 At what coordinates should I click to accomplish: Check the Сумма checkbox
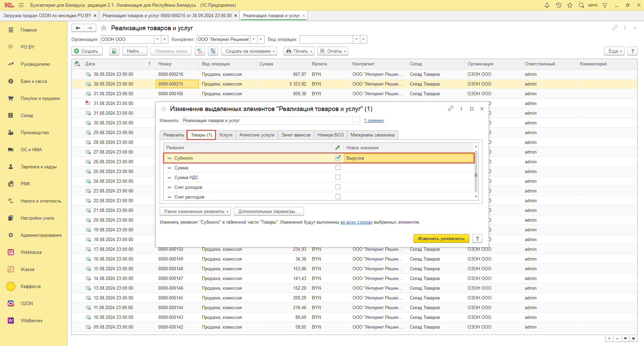[338, 168]
